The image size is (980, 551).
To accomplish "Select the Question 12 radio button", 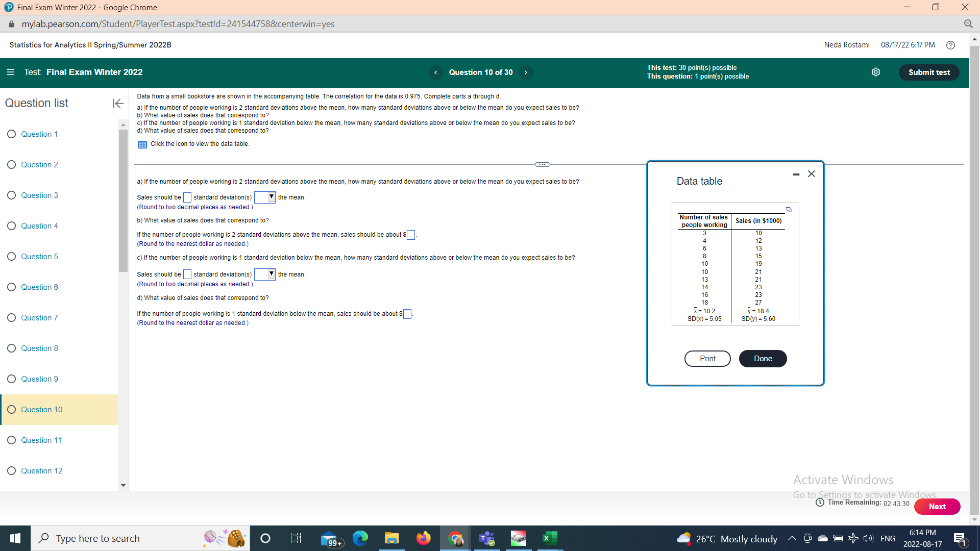I will [11, 470].
